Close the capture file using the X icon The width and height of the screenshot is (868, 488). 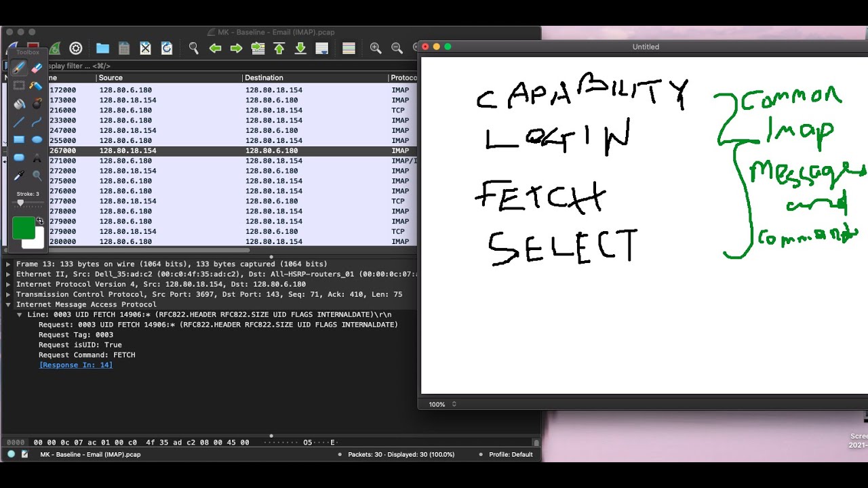coord(145,48)
